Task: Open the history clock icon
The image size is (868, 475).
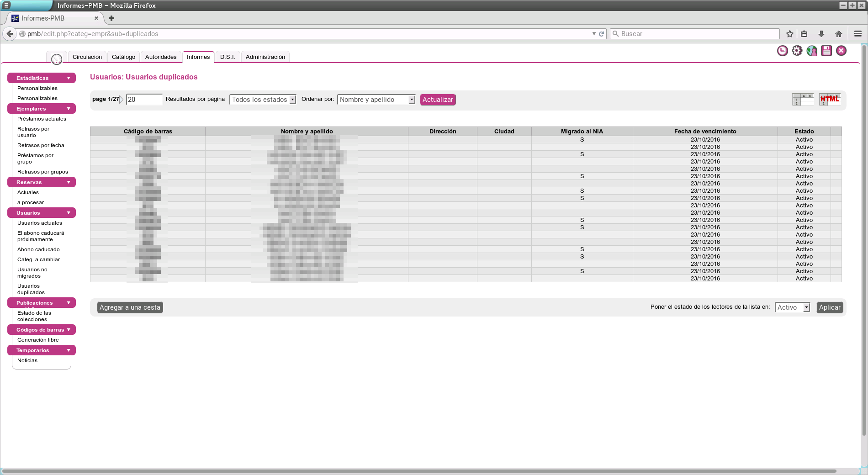Action: click(x=782, y=51)
